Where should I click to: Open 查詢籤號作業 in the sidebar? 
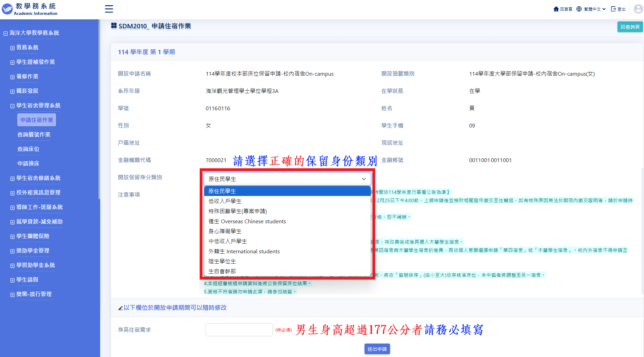click(34, 134)
